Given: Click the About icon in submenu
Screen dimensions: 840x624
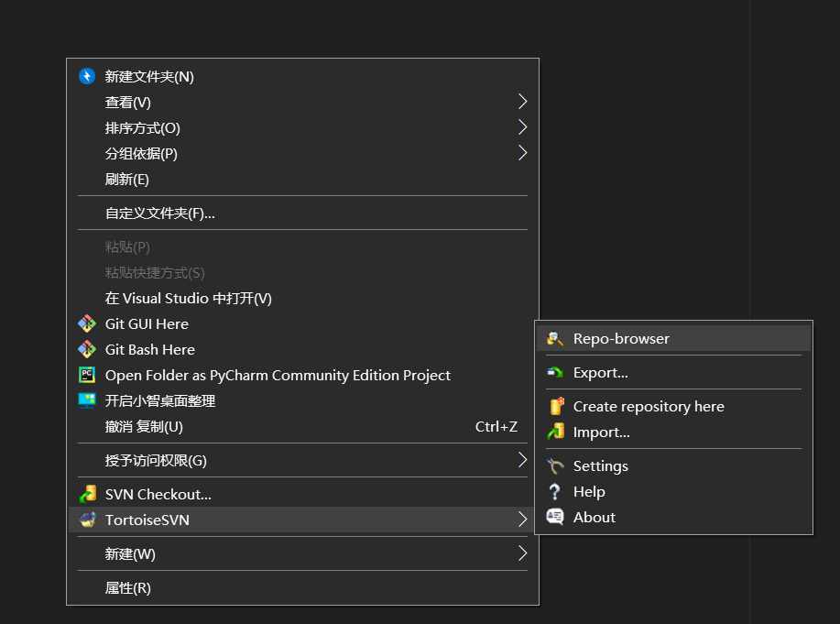Looking at the screenshot, I should pyautogui.click(x=555, y=517).
